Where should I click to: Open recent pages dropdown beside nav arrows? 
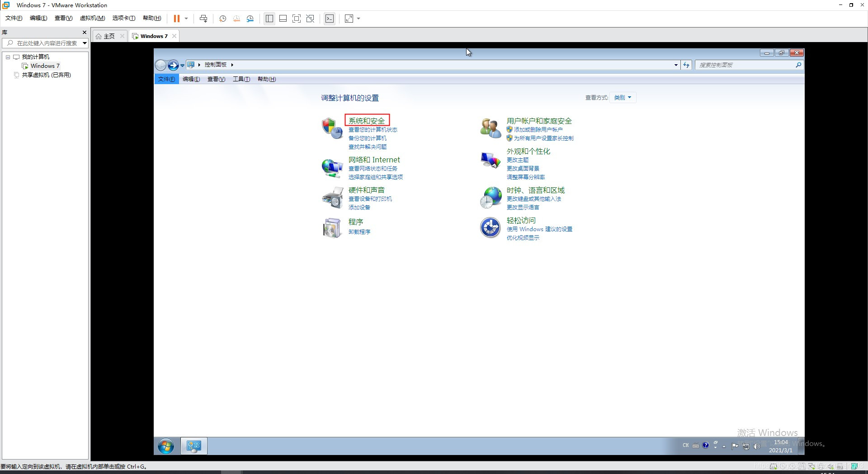(182, 65)
